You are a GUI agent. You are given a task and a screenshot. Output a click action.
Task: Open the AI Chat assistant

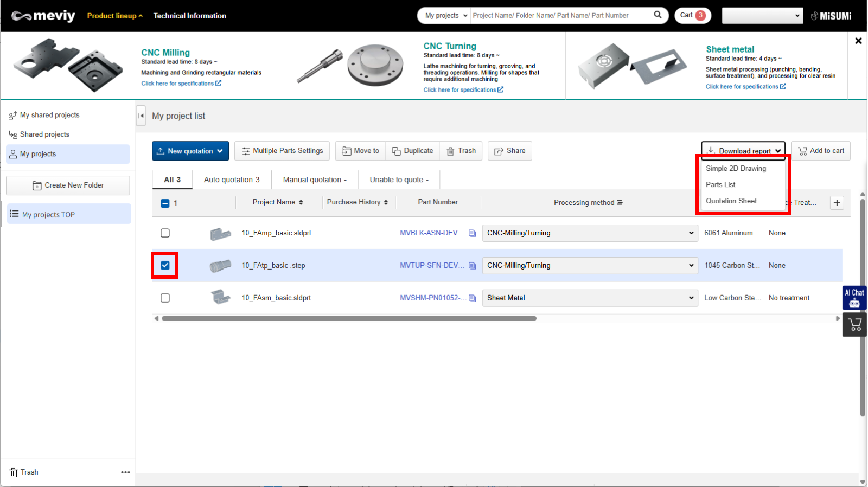854,298
